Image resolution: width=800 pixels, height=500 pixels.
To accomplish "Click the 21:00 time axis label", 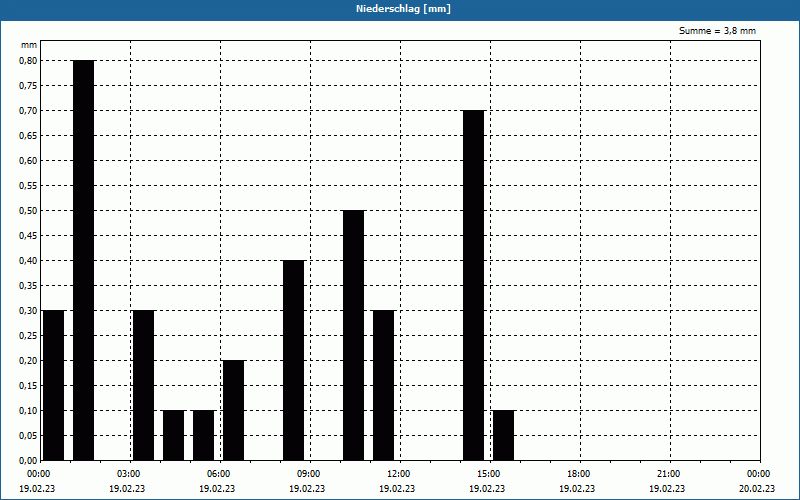I will [x=668, y=474].
